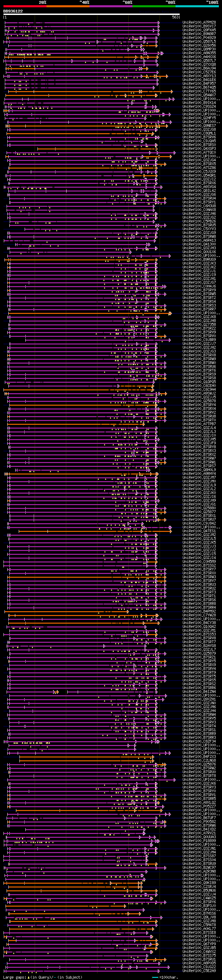Select hit label UniRef100_C7TY65

(199, 91)
